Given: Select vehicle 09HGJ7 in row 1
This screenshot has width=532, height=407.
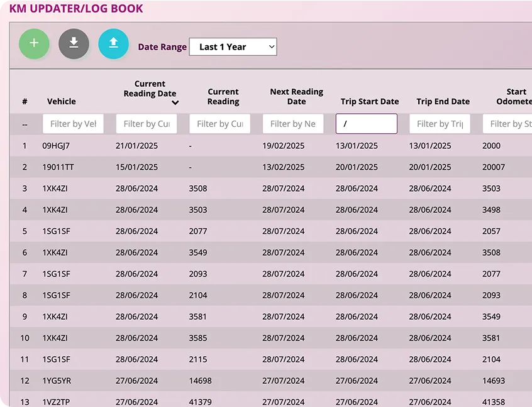Looking at the screenshot, I should click(56, 146).
